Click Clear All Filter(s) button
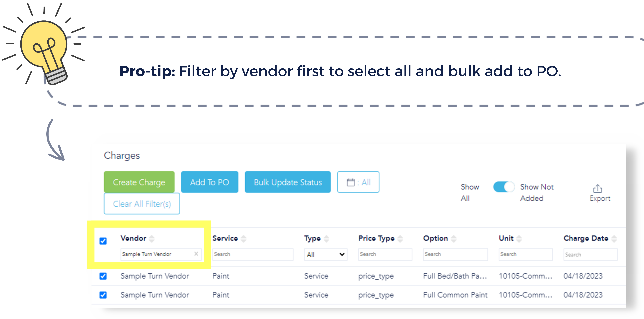Viewport: 644px width, 319px height. [x=142, y=204]
